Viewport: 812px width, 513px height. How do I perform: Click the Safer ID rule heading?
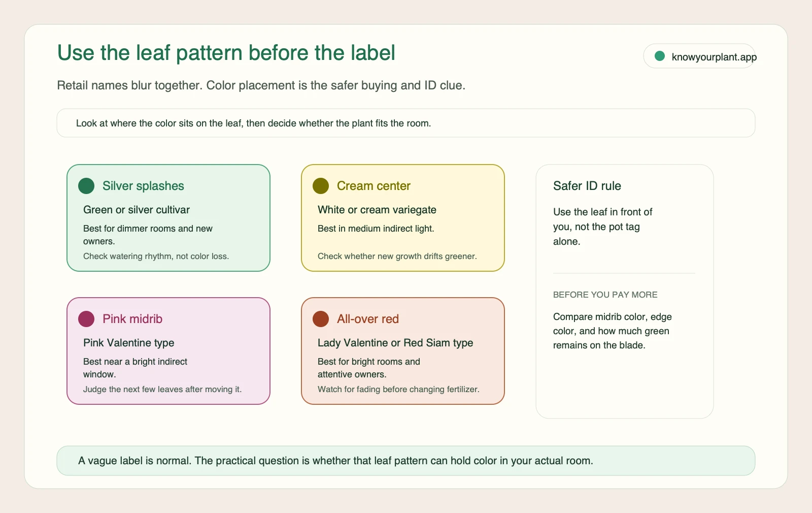point(587,186)
